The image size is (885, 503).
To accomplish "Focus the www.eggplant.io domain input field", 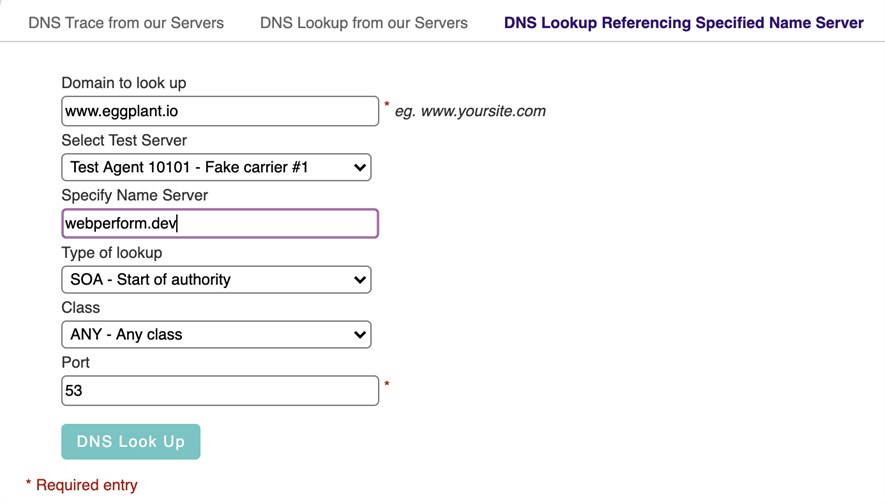I will coord(220,111).
